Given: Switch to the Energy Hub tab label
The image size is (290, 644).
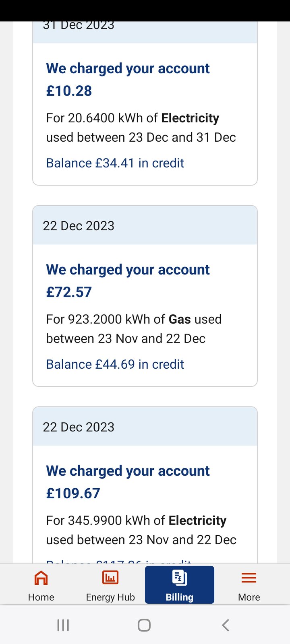Looking at the screenshot, I should pyautogui.click(x=110, y=597).
